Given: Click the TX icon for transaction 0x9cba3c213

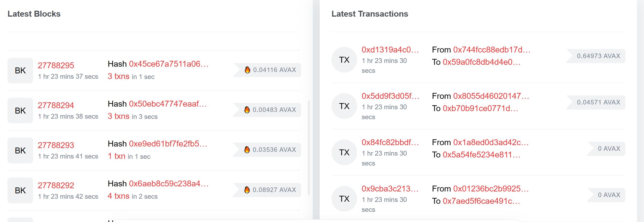Looking at the screenshot, I should click(x=344, y=199).
